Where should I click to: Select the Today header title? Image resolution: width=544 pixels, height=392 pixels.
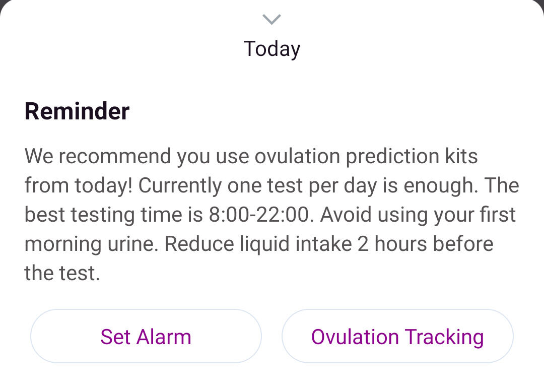[272, 49]
